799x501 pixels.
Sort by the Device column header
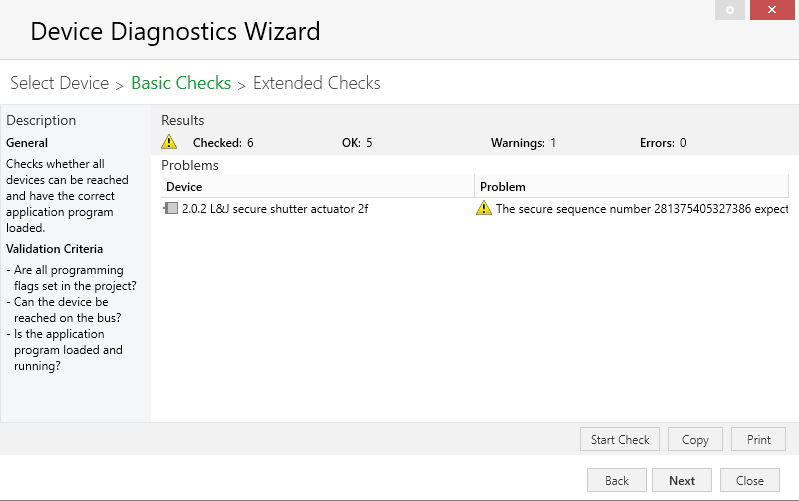pos(317,187)
